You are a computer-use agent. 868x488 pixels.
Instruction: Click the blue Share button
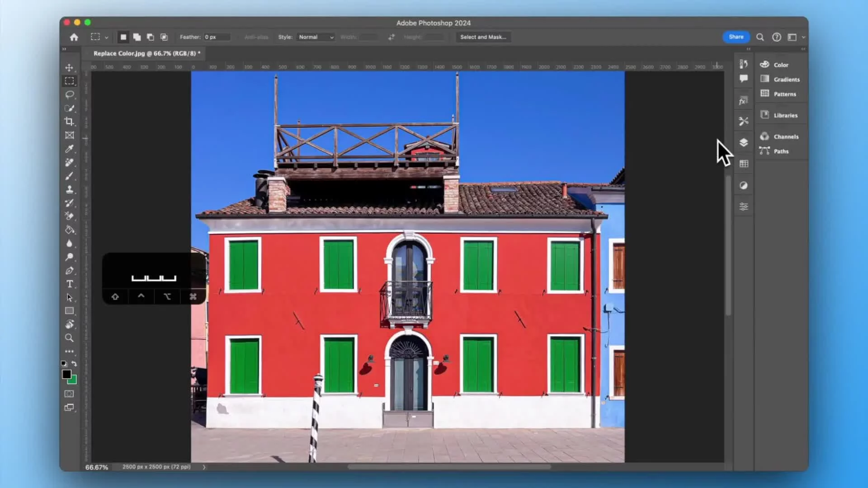736,37
